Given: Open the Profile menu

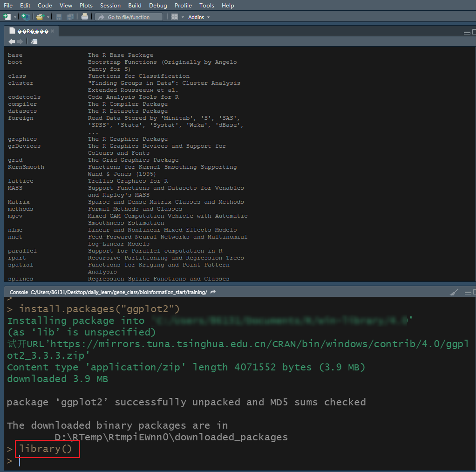Looking at the screenshot, I should pos(183,6).
